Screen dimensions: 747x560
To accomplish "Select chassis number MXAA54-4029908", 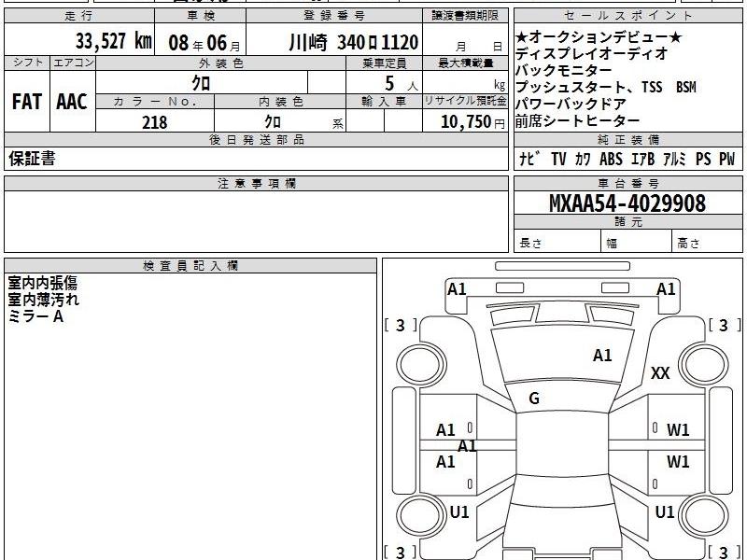I will [x=627, y=203].
